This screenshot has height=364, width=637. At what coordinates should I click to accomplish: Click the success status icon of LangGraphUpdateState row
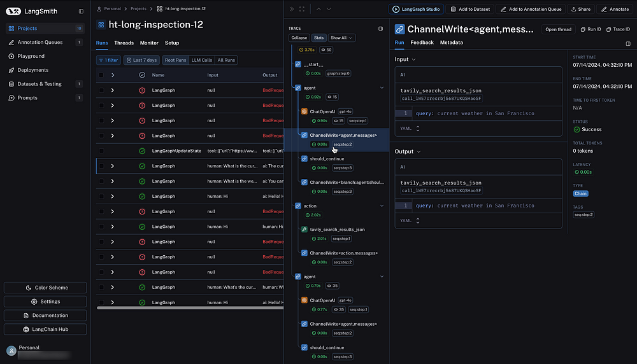pyautogui.click(x=142, y=151)
